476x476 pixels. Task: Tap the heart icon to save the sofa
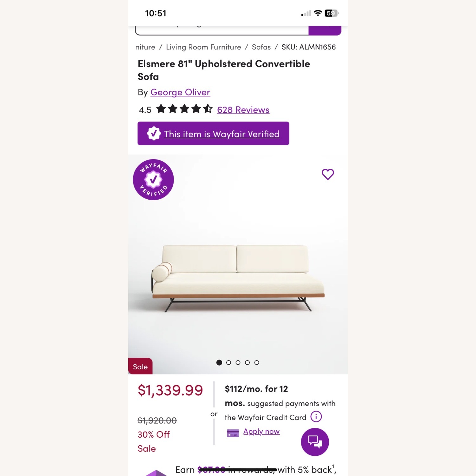(327, 174)
